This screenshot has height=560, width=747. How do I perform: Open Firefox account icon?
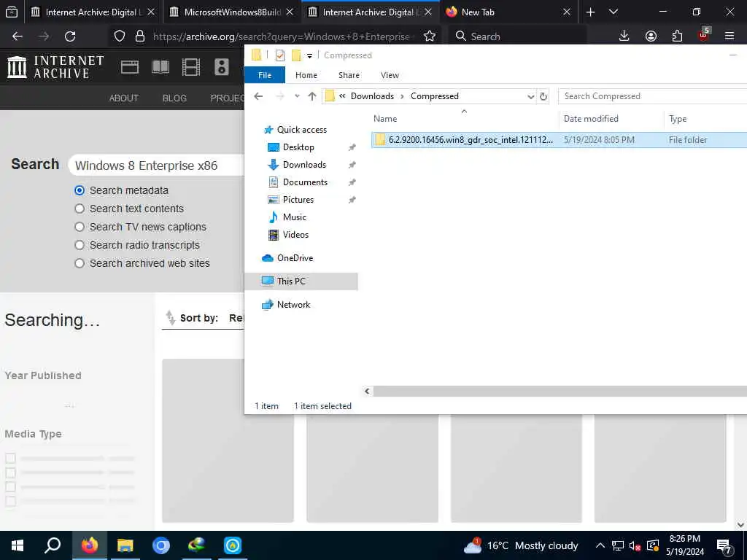pyautogui.click(x=651, y=36)
